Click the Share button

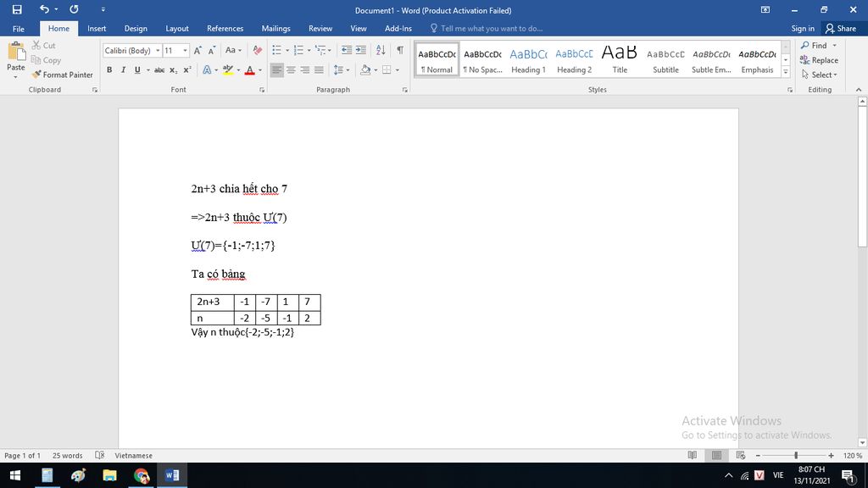[840, 29]
